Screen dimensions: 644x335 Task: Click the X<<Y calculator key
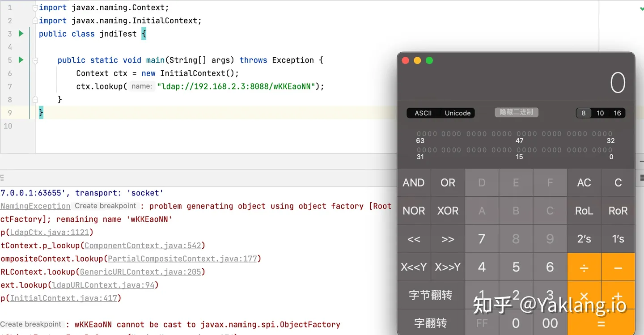pyautogui.click(x=414, y=267)
